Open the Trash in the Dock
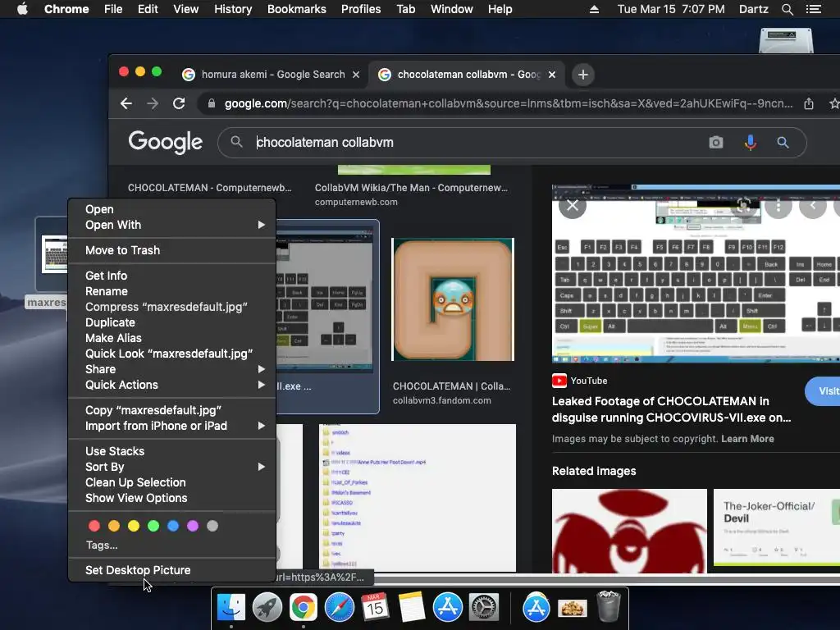Image resolution: width=840 pixels, height=630 pixels. click(x=609, y=606)
